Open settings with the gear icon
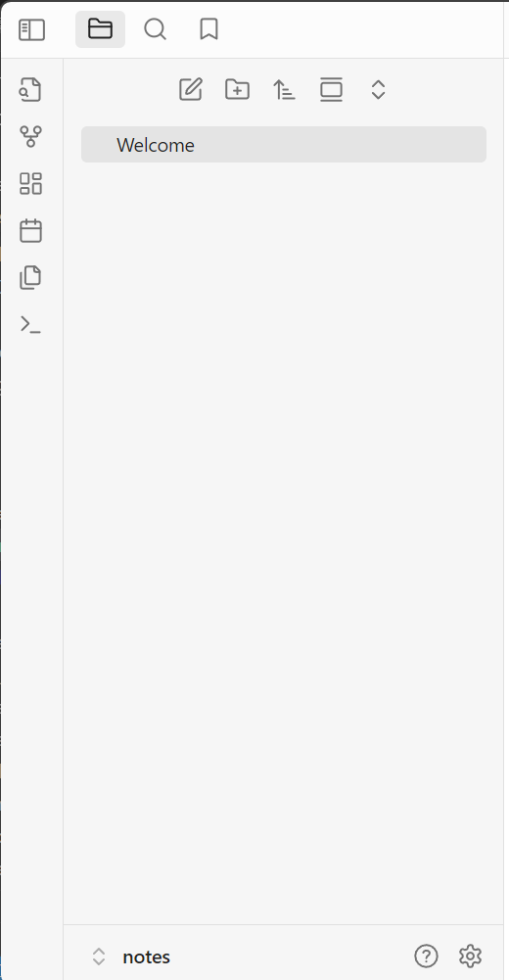509x980 pixels. (470, 956)
